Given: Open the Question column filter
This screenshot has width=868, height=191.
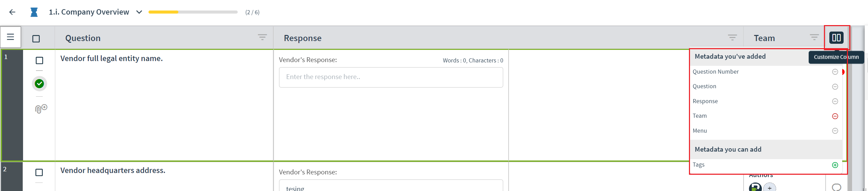Looking at the screenshot, I should click(262, 37).
